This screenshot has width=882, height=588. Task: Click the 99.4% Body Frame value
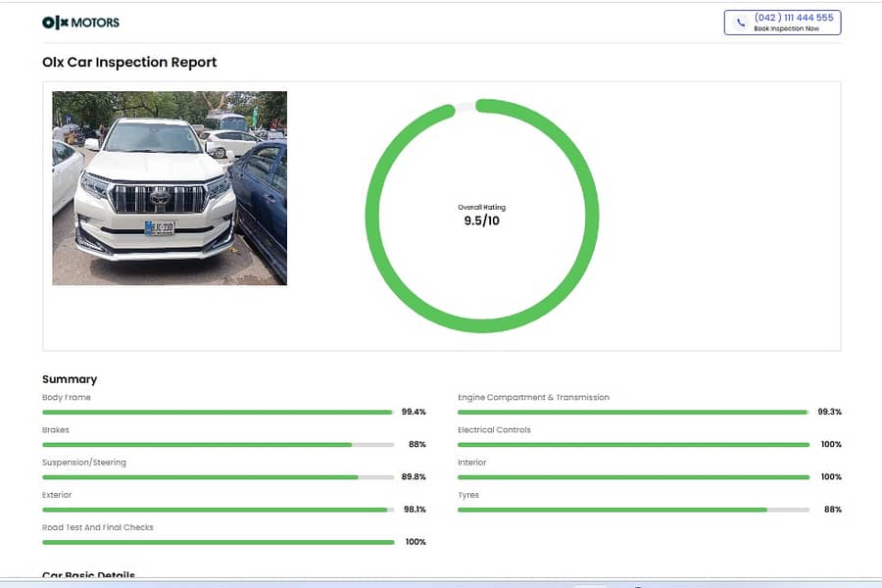[414, 412]
